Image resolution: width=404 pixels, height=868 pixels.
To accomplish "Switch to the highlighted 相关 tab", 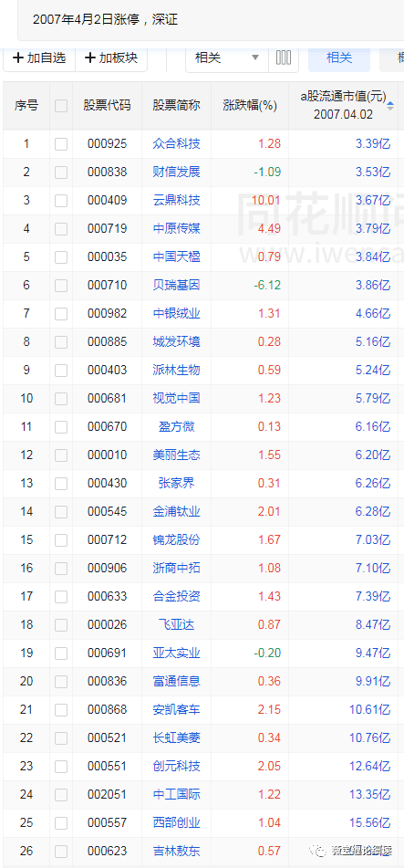I will (x=339, y=58).
